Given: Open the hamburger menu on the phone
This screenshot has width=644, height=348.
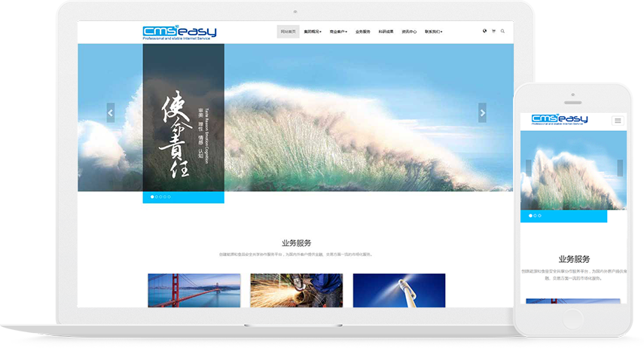Looking at the screenshot, I should click(x=618, y=120).
